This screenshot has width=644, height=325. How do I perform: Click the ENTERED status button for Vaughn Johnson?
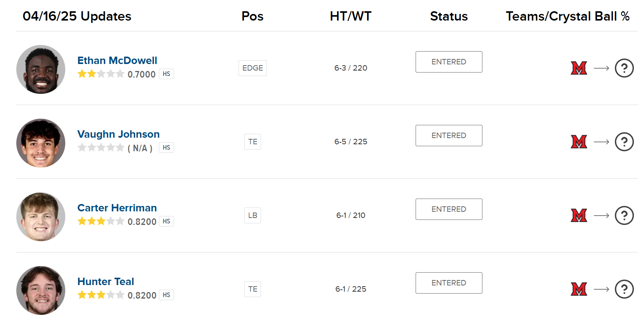point(449,135)
